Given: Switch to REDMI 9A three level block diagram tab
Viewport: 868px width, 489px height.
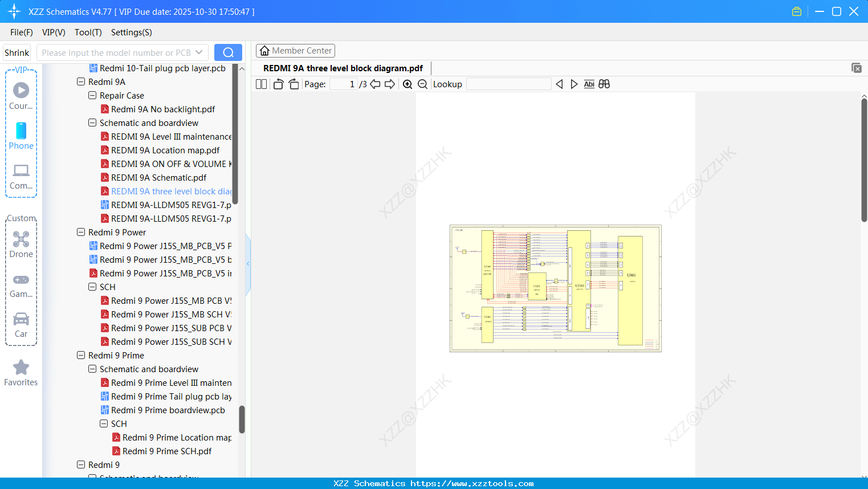Looking at the screenshot, I should point(343,68).
